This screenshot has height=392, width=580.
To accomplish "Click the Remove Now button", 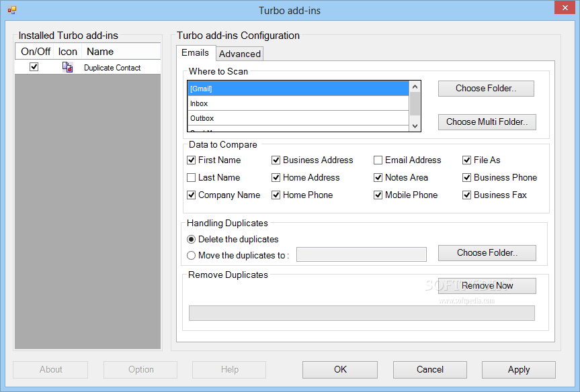I will pos(487,286).
